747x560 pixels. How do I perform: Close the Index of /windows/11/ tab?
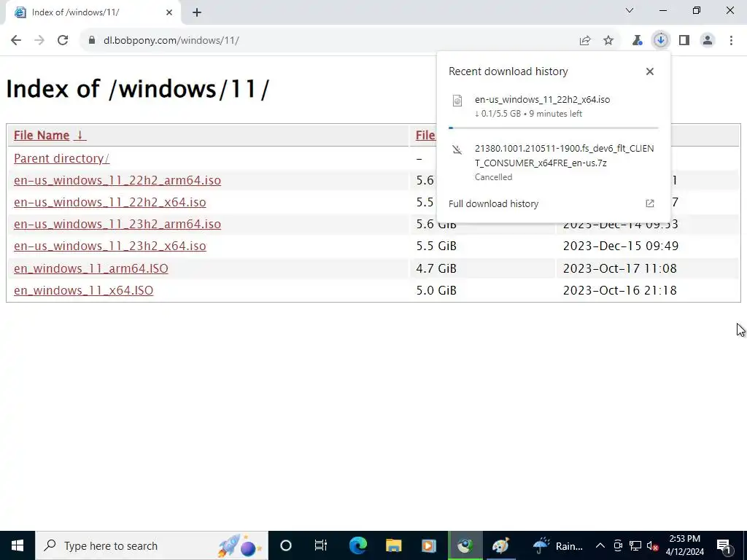pyautogui.click(x=169, y=13)
